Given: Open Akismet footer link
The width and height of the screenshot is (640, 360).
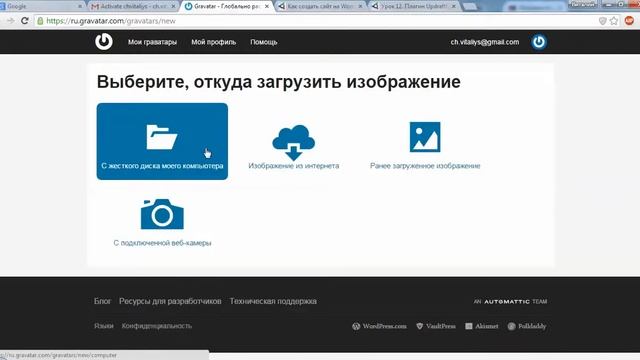Looking at the screenshot, I should pyautogui.click(x=482, y=326).
